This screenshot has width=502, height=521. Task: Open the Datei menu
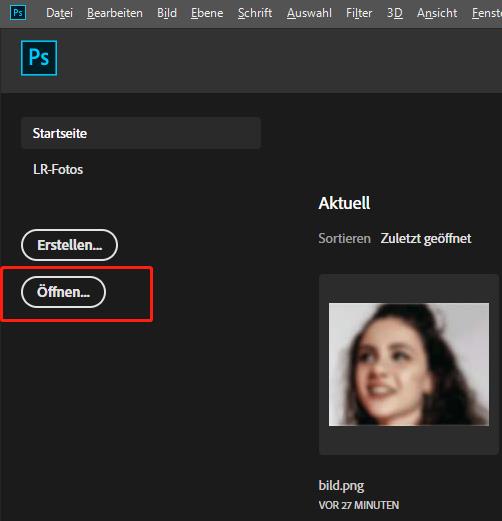[59, 13]
